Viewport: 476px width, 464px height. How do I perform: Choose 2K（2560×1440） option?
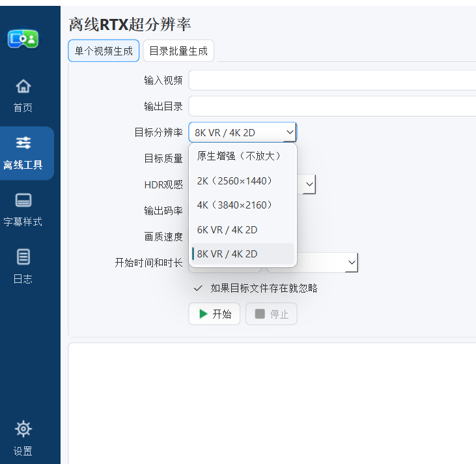point(242,181)
